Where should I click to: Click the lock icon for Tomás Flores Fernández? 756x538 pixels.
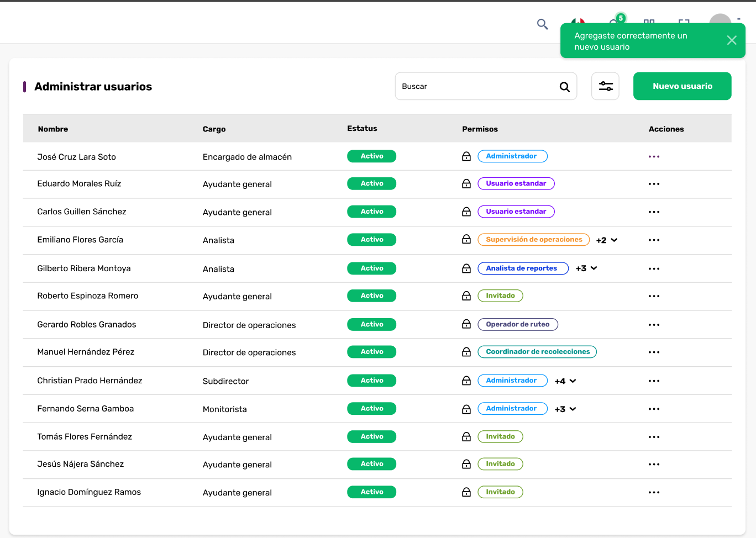[x=466, y=436]
